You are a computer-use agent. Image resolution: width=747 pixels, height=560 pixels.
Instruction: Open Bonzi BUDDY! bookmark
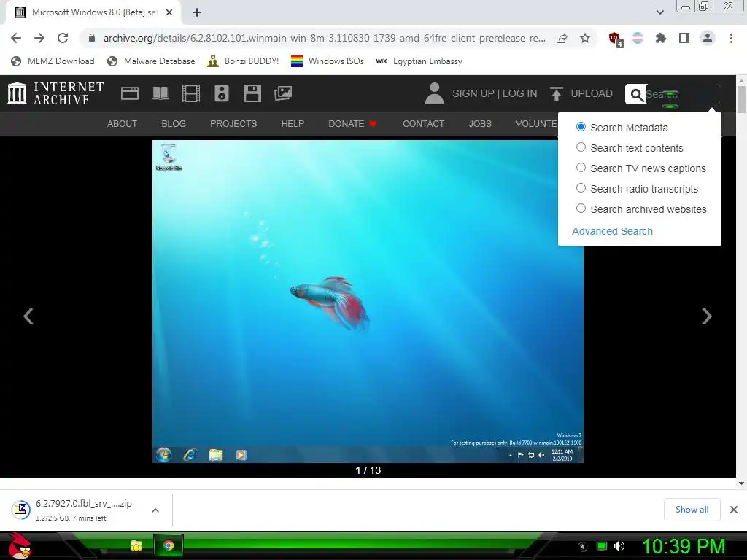(243, 61)
